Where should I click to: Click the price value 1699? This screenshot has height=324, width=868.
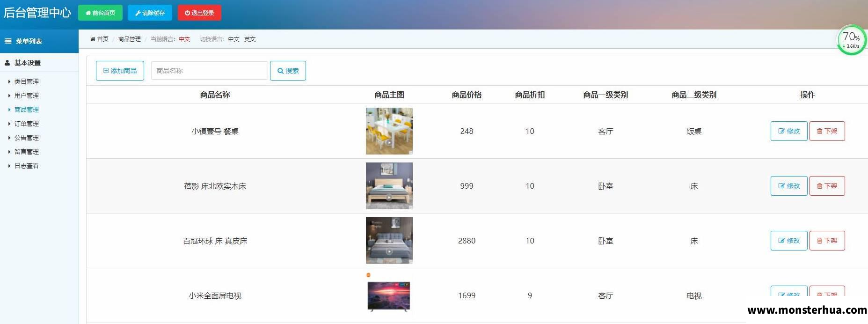pyautogui.click(x=467, y=296)
